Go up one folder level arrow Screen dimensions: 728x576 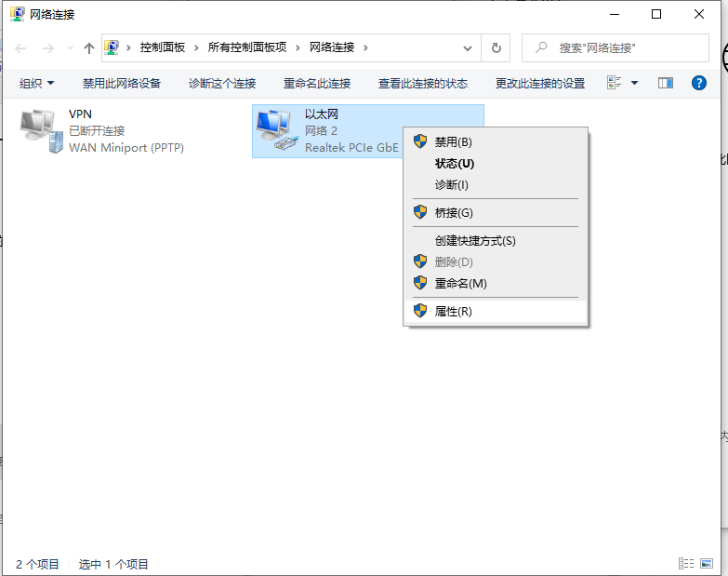pos(89,47)
